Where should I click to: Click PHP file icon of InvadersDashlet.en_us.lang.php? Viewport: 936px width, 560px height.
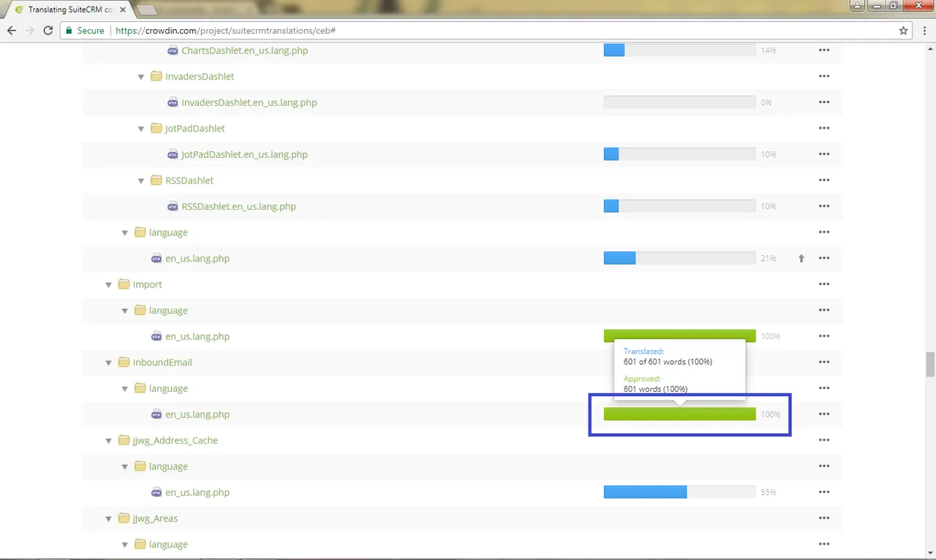pyautogui.click(x=173, y=102)
